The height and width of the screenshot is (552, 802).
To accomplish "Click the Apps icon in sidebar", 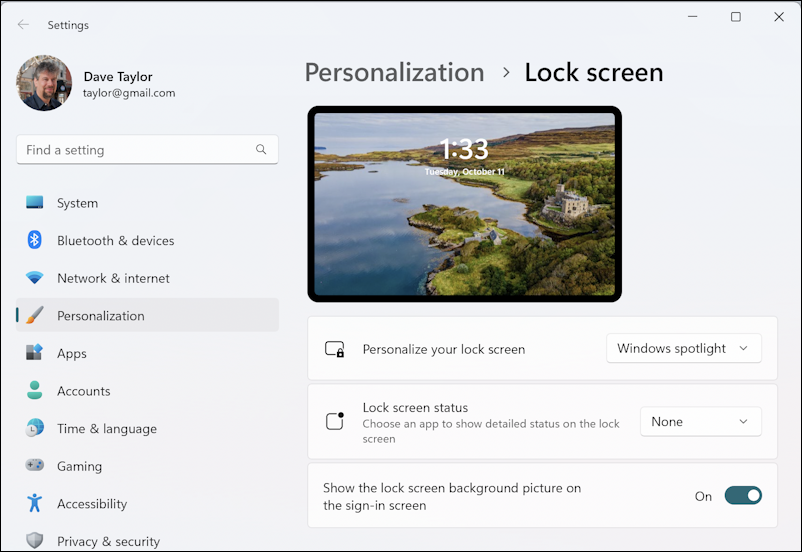I will pos(35,353).
